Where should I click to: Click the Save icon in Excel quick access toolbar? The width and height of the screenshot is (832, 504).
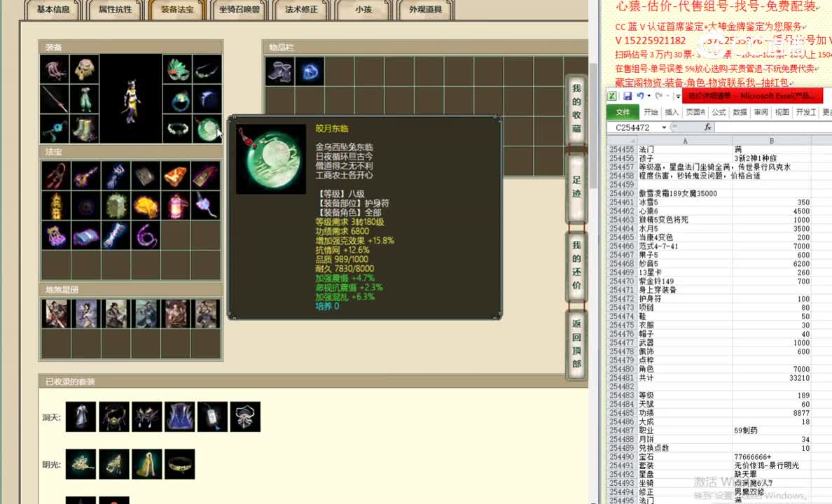[628, 96]
